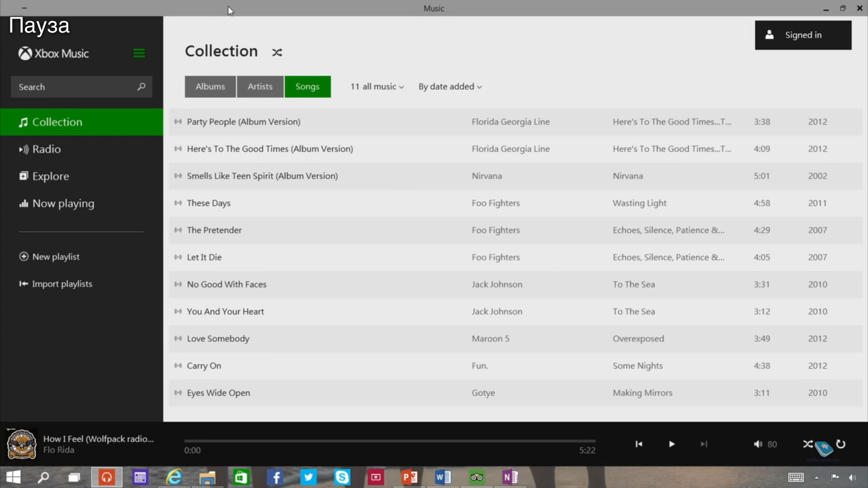Open Now playing in sidebar

click(81, 203)
